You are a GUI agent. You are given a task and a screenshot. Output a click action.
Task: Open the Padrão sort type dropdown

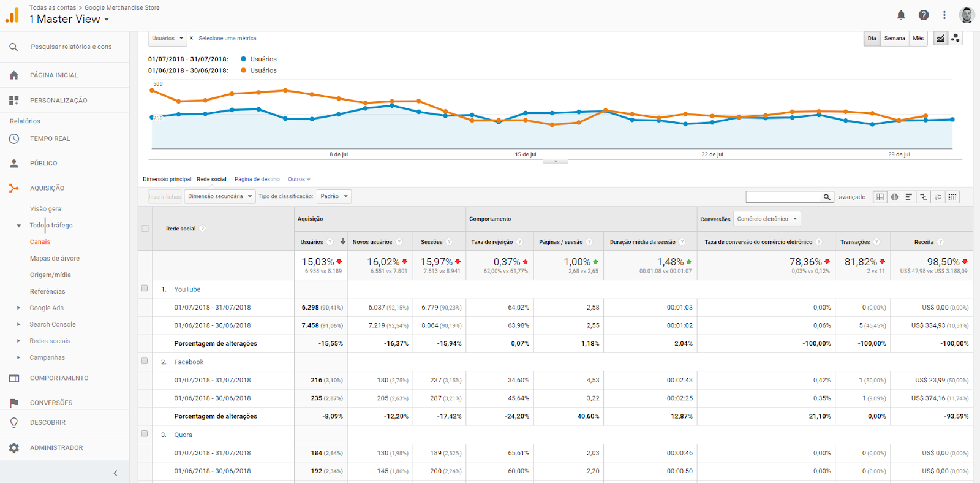coord(334,197)
